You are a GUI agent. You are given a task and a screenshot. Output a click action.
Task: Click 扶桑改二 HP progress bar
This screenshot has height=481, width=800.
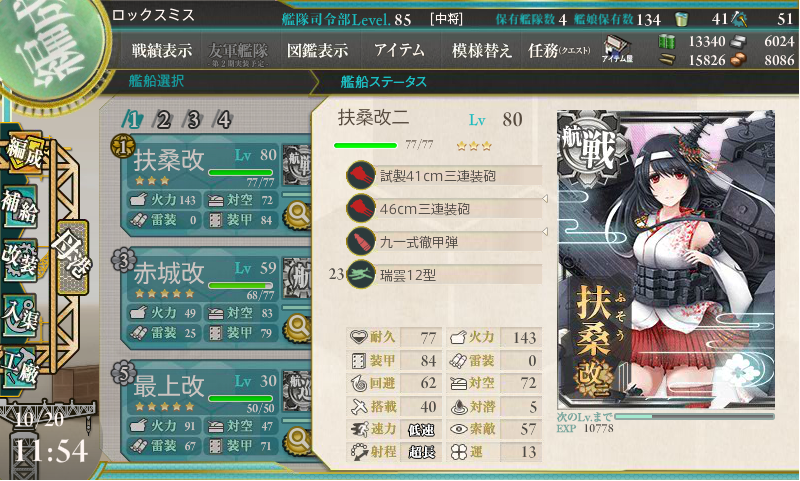click(365, 145)
